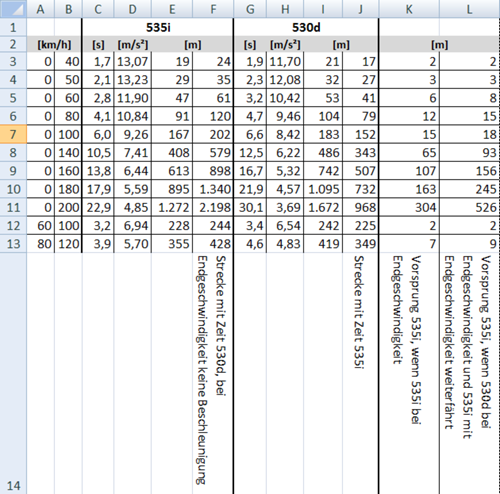Select the cell with value 968
500x494 pixels.
pos(360,207)
